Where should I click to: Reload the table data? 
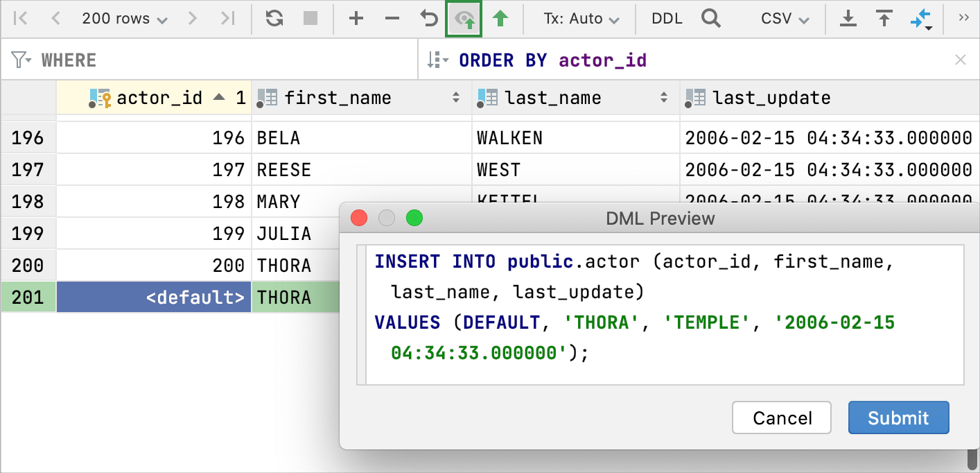tap(274, 19)
